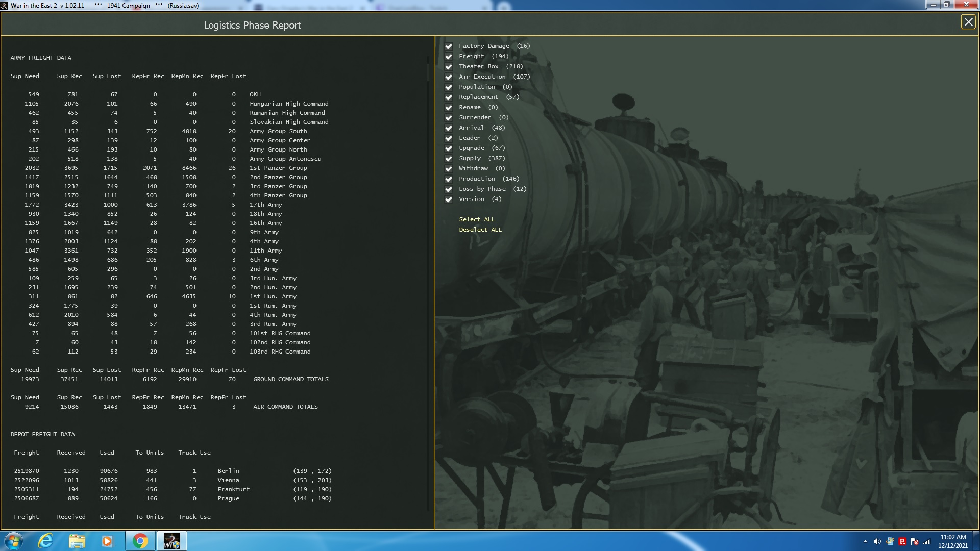Toggle the Theater Box checkbox

point(449,67)
